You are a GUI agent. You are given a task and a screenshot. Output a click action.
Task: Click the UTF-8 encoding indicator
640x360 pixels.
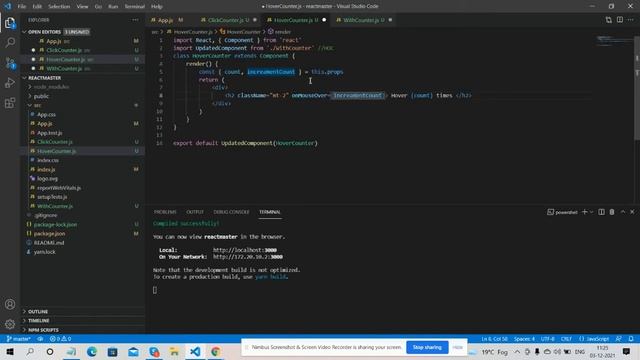click(548, 339)
